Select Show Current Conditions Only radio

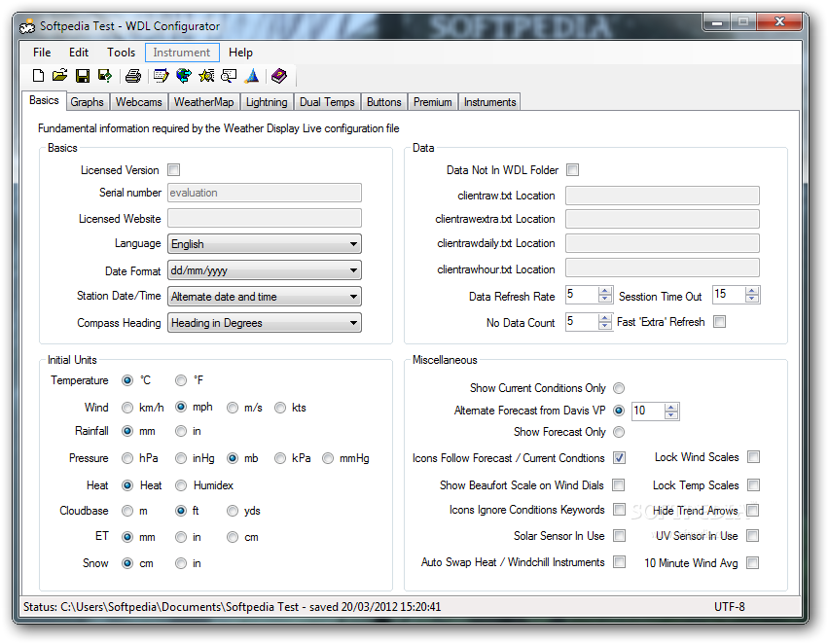[x=619, y=388]
